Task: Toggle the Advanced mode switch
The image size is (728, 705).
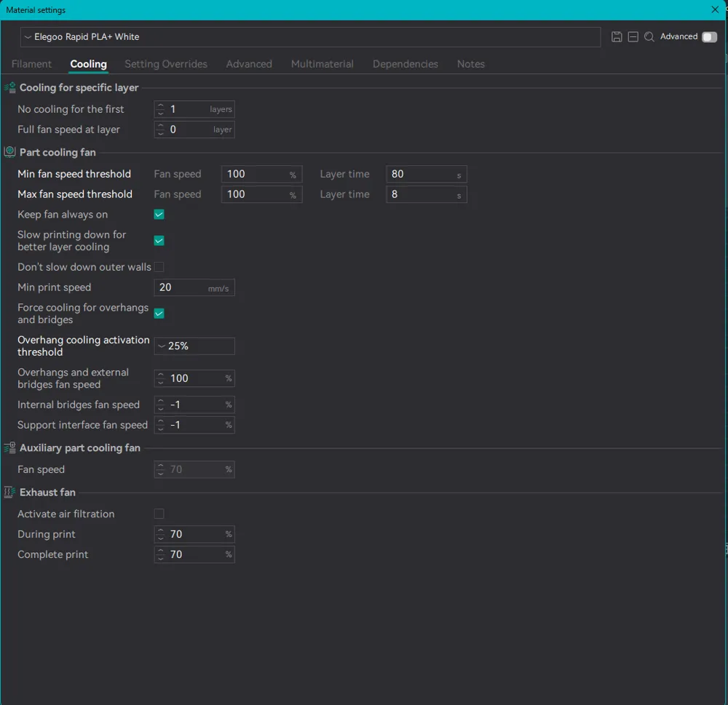Action: tap(708, 37)
